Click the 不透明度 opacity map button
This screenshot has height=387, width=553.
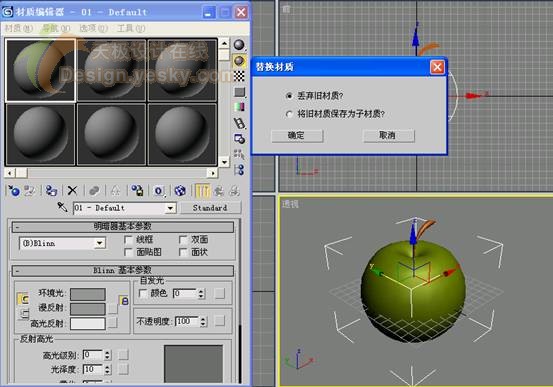coord(219,321)
